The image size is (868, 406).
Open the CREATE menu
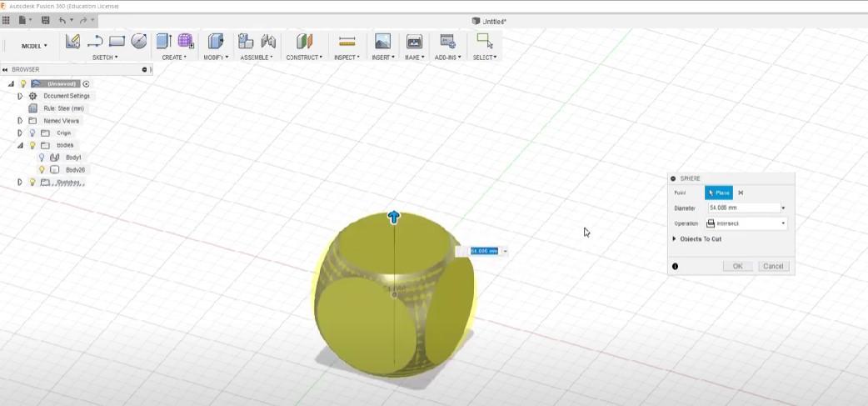pos(174,58)
